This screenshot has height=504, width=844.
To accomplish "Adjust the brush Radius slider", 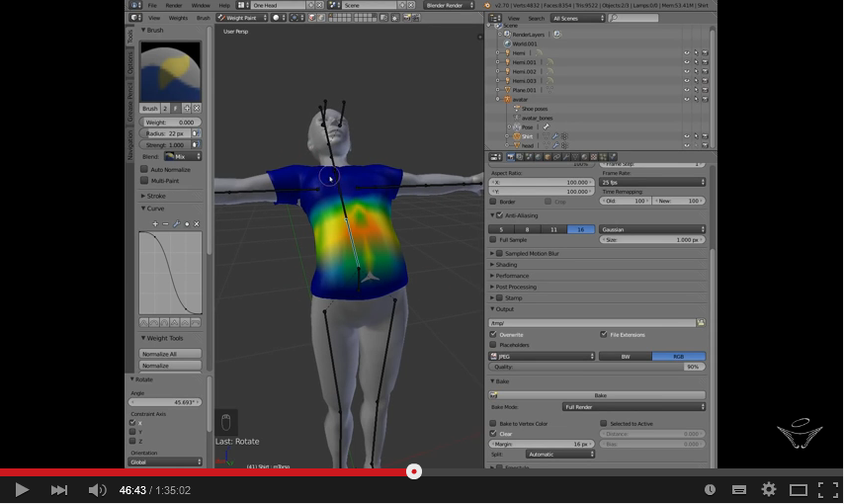I will point(165,133).
